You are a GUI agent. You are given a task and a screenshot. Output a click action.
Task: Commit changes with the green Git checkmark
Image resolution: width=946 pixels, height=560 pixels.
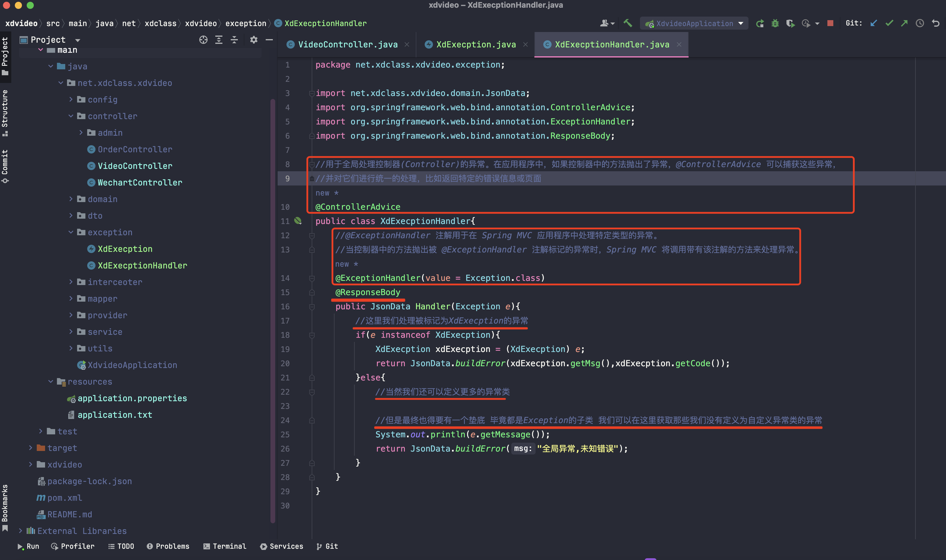pyautogui.click(x=889, y=23)
